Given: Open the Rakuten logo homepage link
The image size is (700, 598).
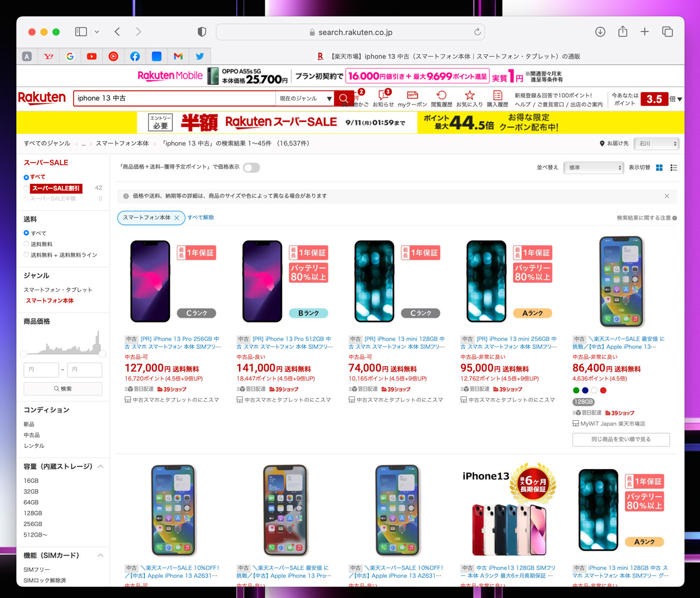Looking at the screenshot, I should pyautogui.click(x=42, y=98).
